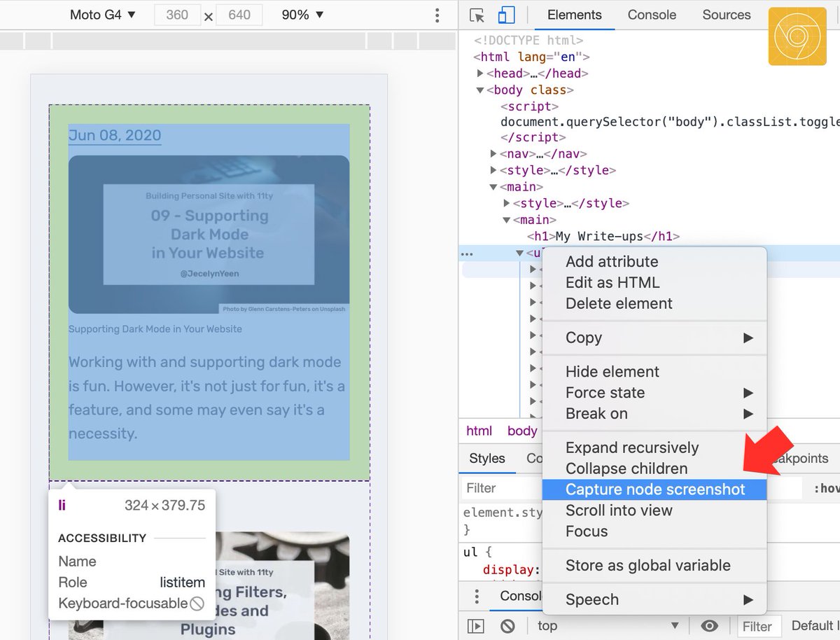Open the Speech submenu
Viewport: 840px width, 640px height.
pyautogui.click(x=655, y=599)
